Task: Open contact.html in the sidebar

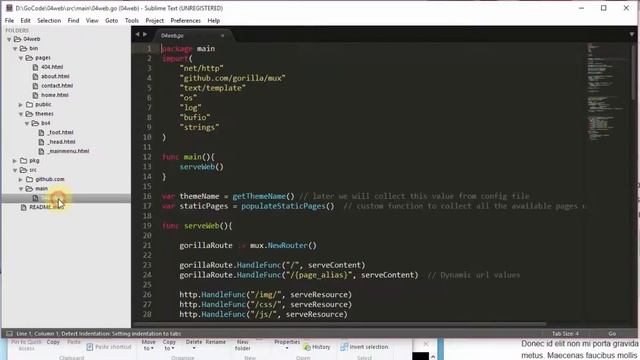Action: (x=57, y=86)
